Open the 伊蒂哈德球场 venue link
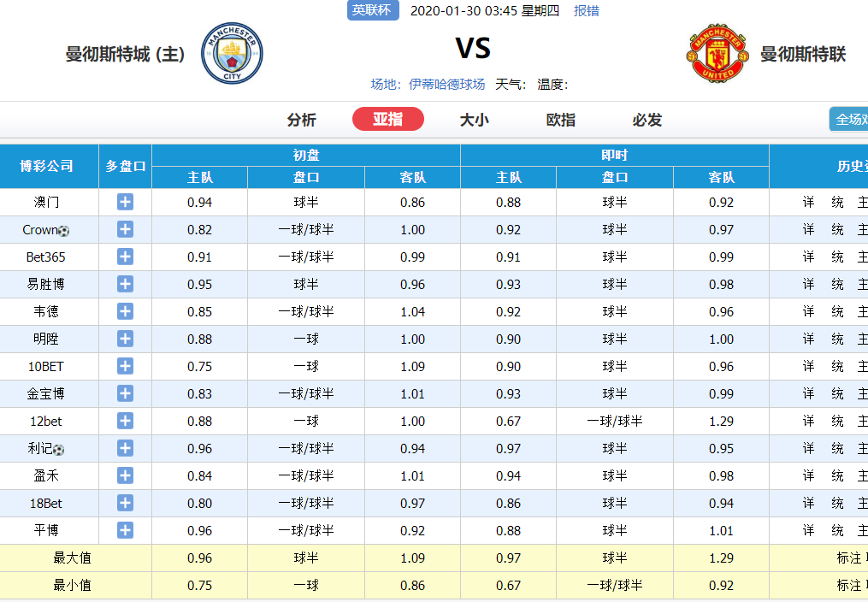 click(x=446, y=84)
